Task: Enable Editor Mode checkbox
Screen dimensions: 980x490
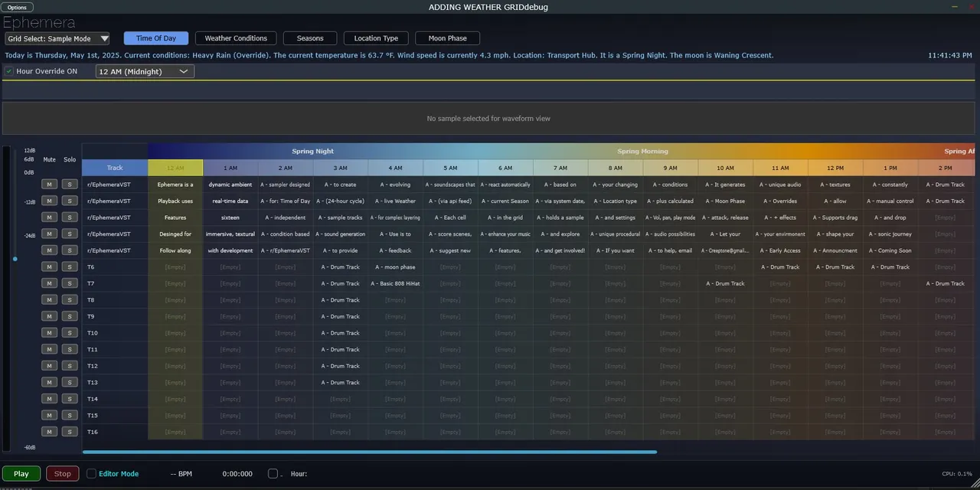Action: (92, 474)
